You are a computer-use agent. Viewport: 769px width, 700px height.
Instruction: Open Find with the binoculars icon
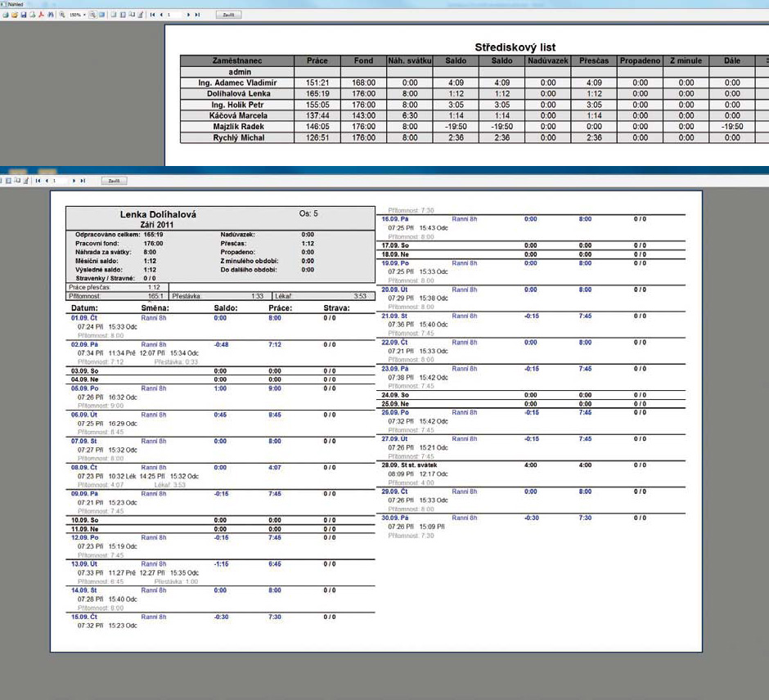point(51,15)
